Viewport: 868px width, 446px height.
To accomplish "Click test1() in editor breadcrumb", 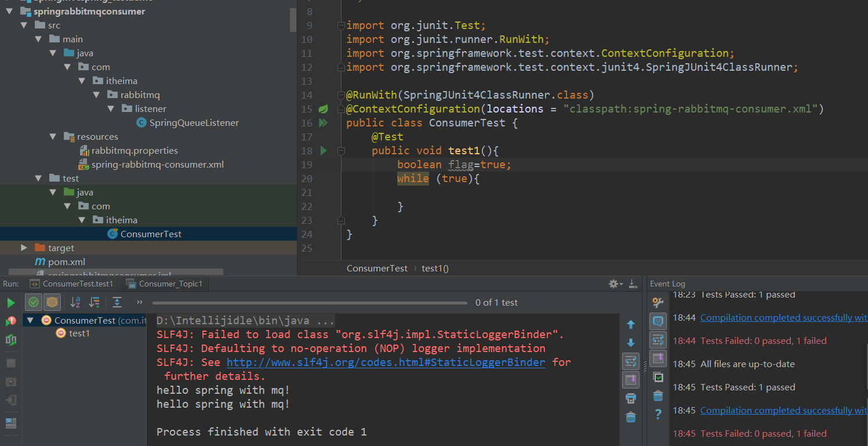I will (435, 269).
